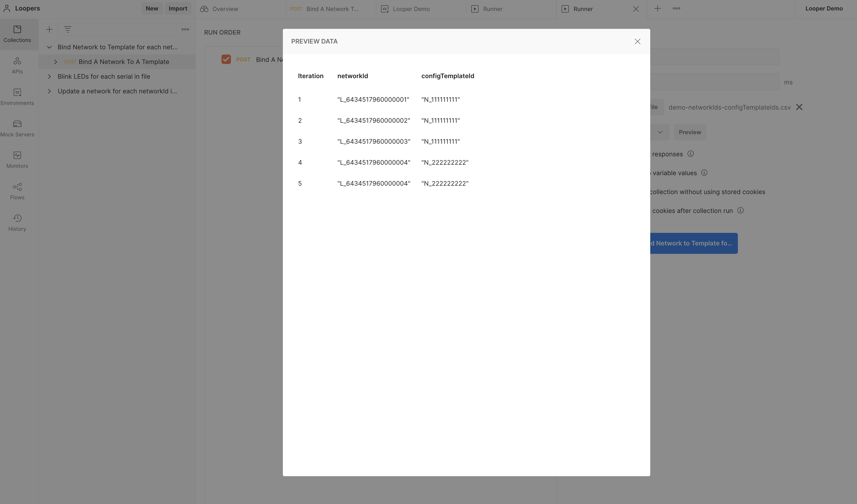
Task: Open the Flows panel
Action: pos(17,191)
